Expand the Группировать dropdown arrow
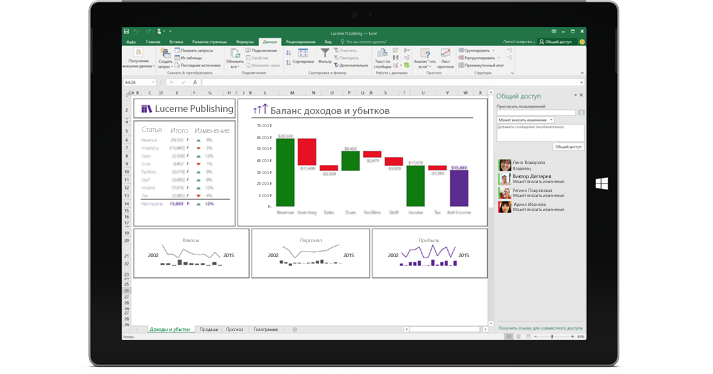The image size is (713, 374). 494,51
